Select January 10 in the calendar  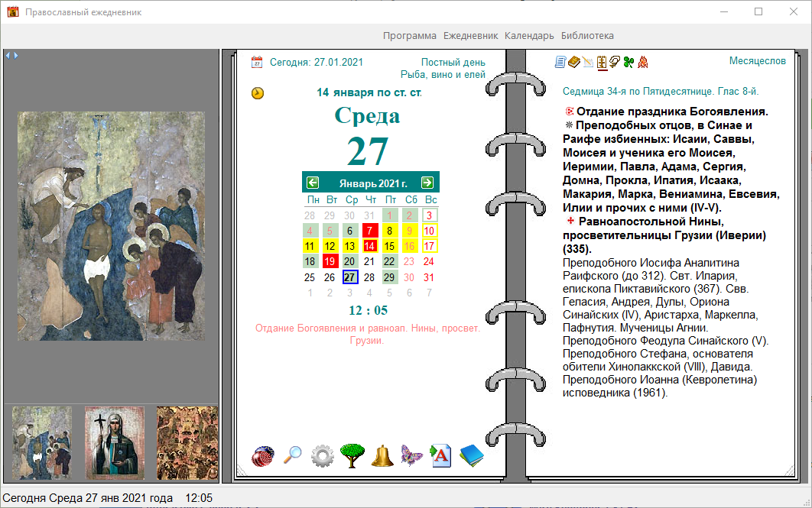click(x=429, y=231)
